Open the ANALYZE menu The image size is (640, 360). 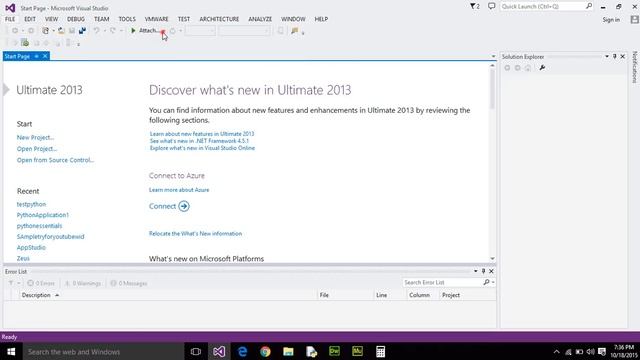(x=260, y=19)
